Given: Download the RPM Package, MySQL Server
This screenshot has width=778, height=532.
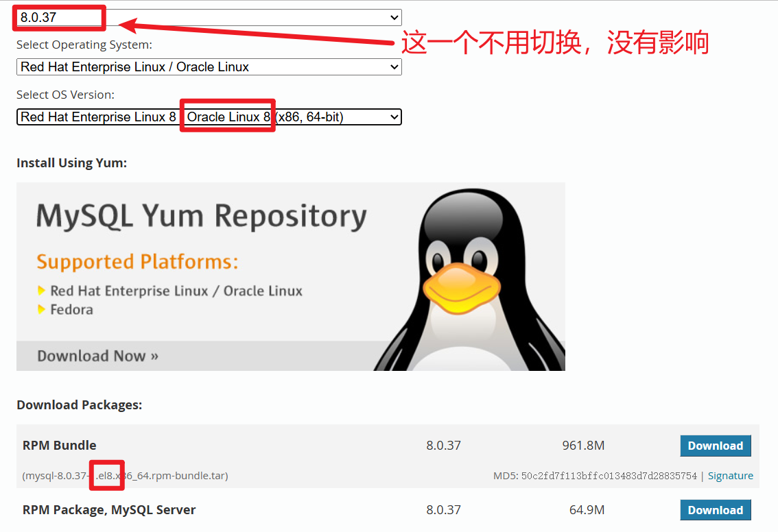Looking at the screenshot, I should [x=716, y=509].
